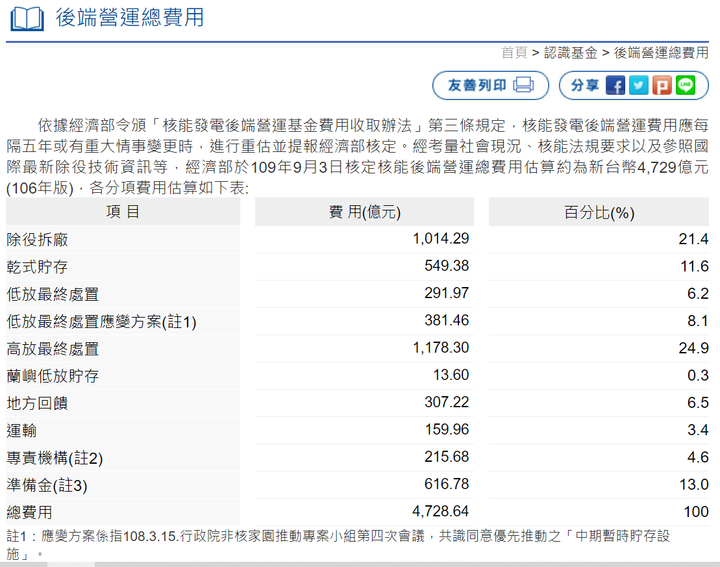The height and width of the screenshot is (567, 720).
Task: Share the page on Twitter
Action: [x=639, y=85]
